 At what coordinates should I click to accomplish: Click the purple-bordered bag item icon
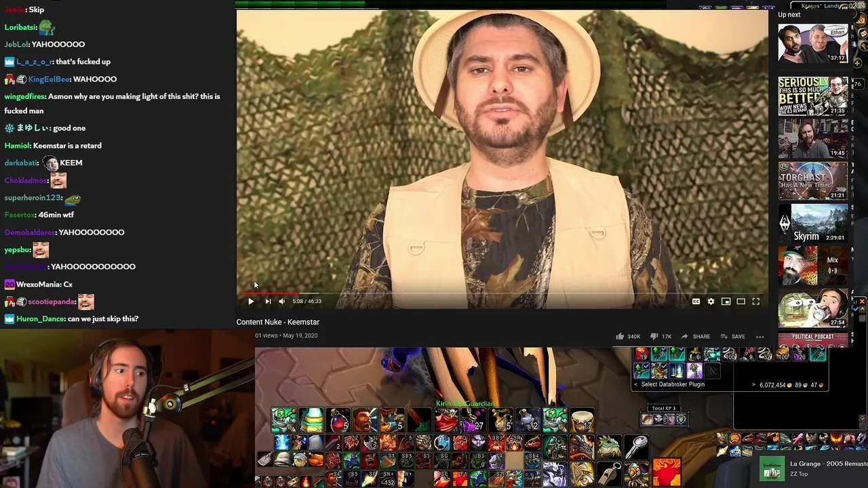(x=694, y=371)
